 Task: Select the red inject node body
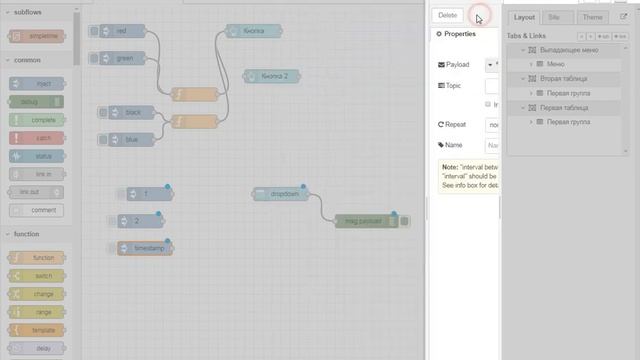[122, 31]
